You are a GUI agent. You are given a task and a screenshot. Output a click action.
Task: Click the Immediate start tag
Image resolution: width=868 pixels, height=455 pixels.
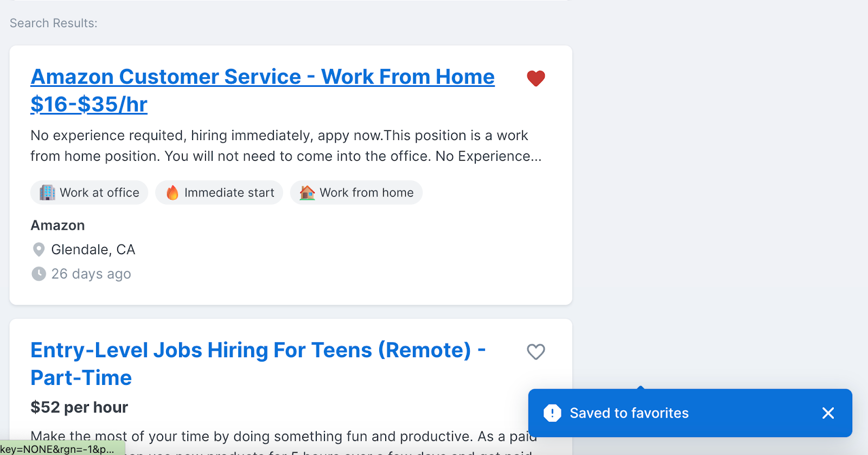[219, 193]
